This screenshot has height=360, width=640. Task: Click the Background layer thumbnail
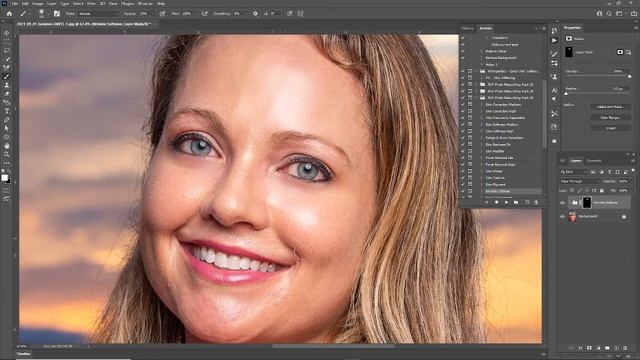click(x=573, y=217)
